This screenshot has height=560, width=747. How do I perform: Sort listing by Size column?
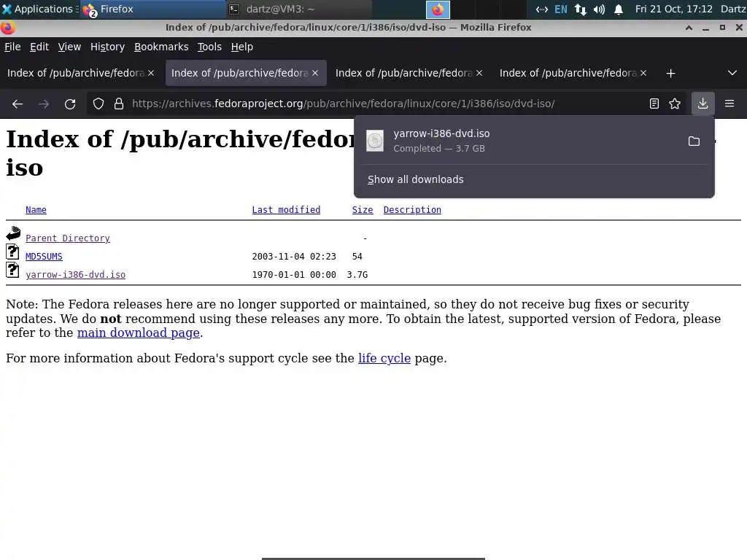(x=362, y=210)
